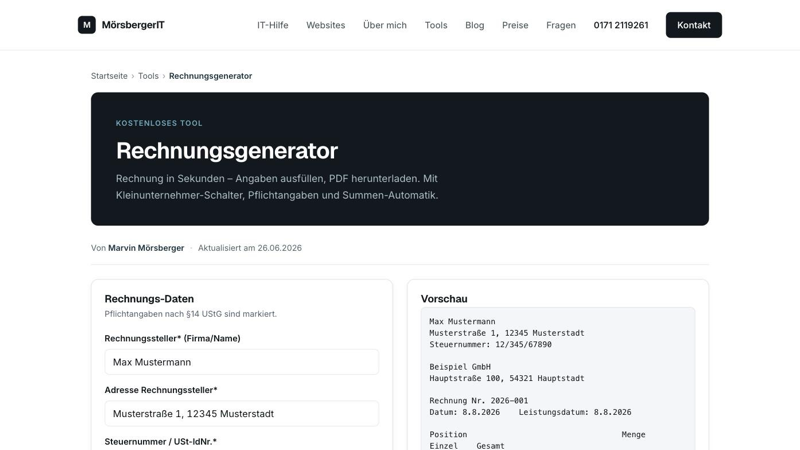Image resolution: width=800 pixels, height=450 pixels.
Task: Click the Adresse Rechnungssteller input field
Action: (242, 413)
